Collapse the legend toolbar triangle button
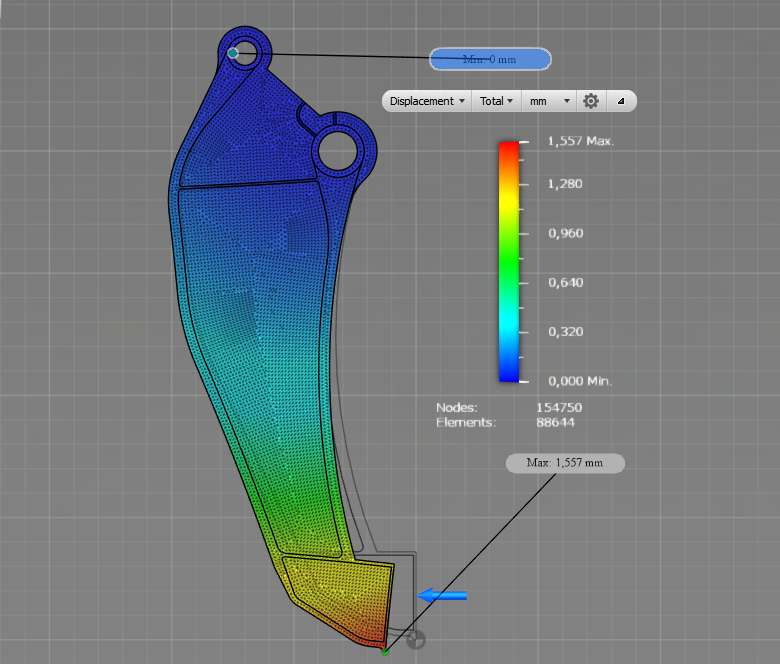Screen dimensions: 780x664 point(620,101)
